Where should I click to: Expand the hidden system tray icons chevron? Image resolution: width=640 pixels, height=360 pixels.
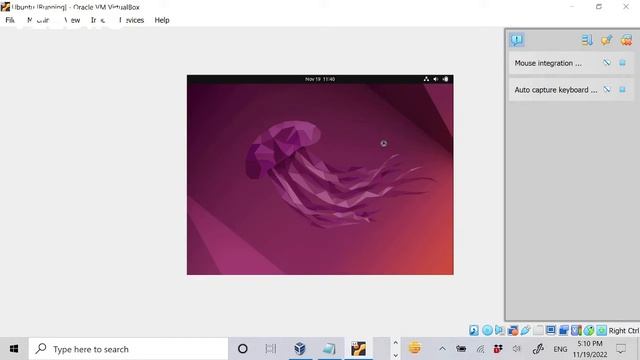442,349
